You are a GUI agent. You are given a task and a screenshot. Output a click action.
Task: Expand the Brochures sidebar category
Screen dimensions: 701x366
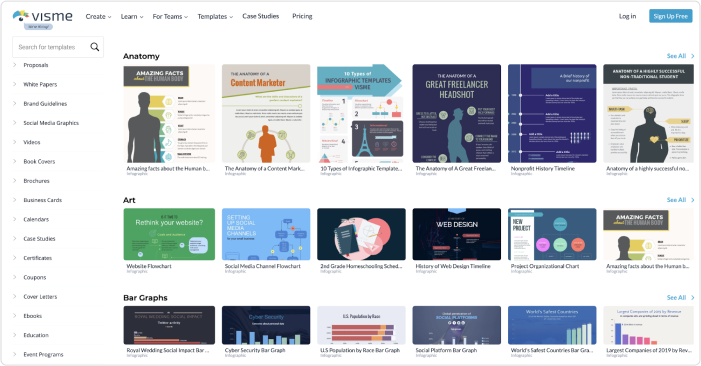click(x=37, y=181)
